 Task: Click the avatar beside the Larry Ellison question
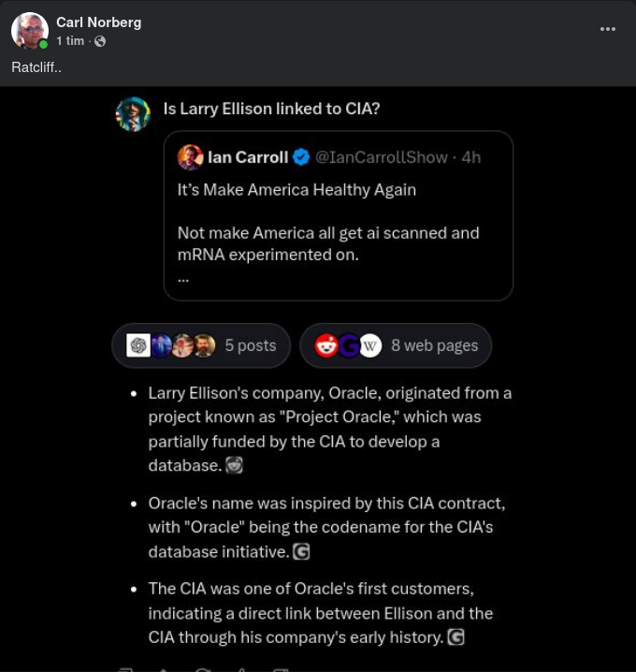coord(133,113)
